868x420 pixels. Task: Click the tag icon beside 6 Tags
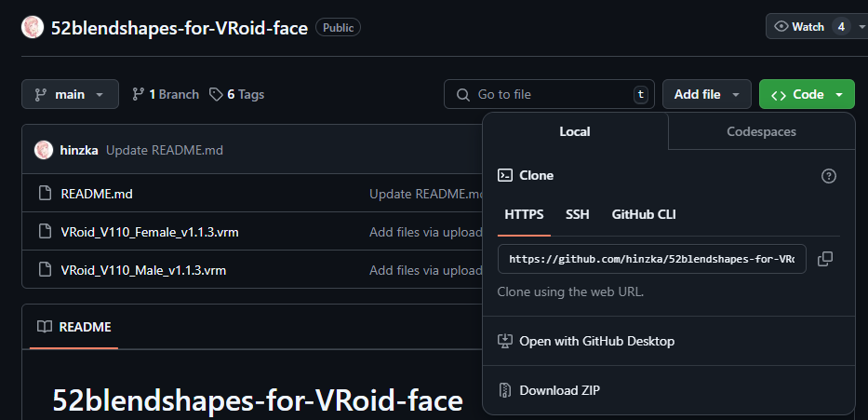click(216, 95)
